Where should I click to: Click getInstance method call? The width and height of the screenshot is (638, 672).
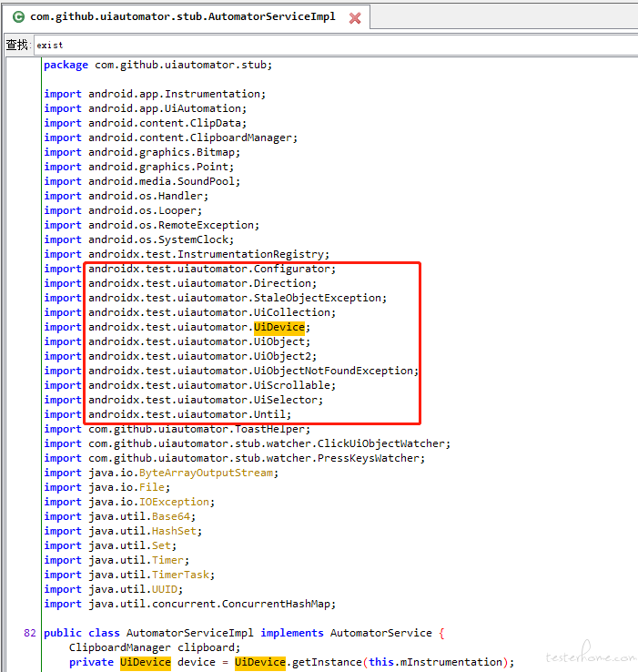(x=327, y=662)
